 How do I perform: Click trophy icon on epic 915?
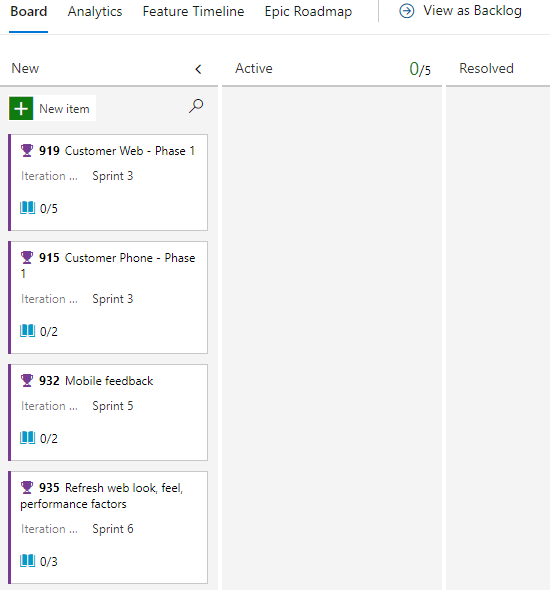(27, 258)
